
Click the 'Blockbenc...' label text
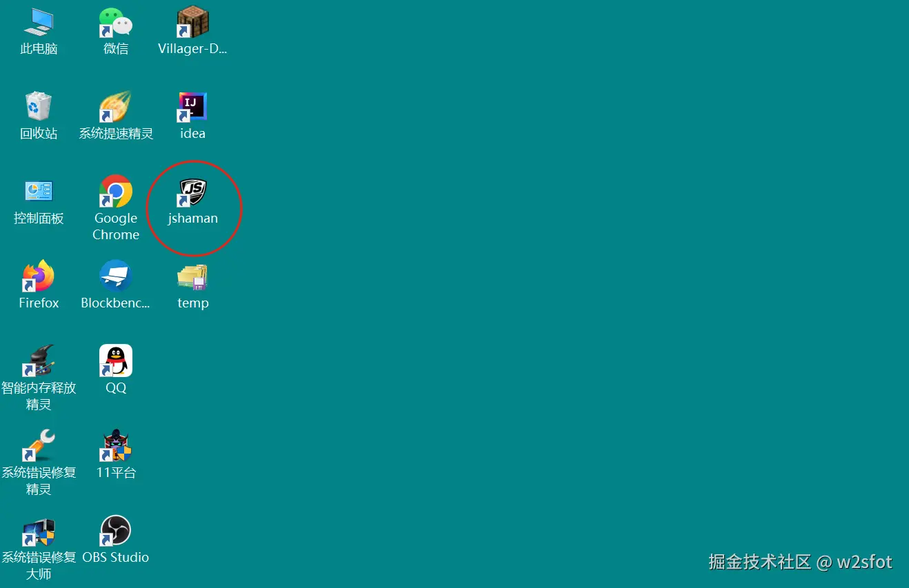[116, 303]
